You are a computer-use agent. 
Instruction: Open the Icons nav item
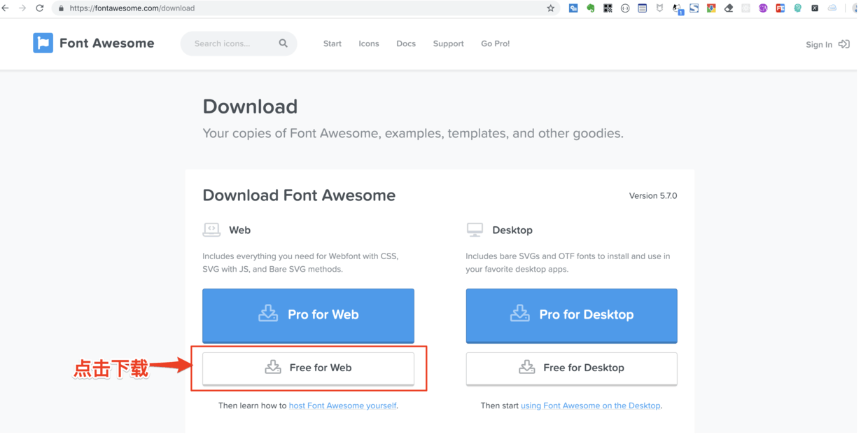tap(369, 43)
